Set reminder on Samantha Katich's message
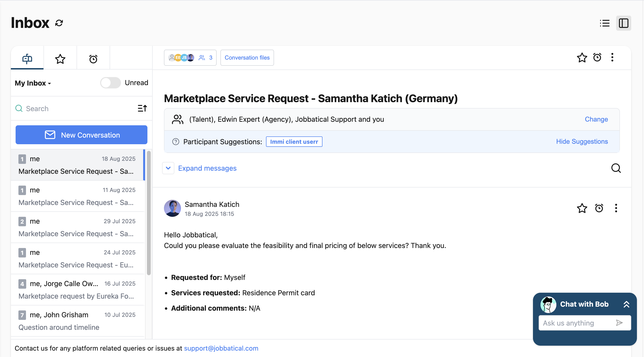 coord(599,208)
